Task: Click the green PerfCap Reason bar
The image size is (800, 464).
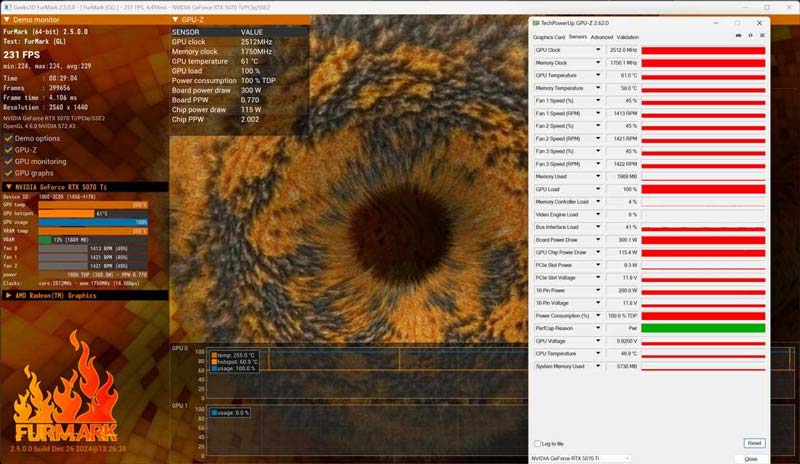Action: point(703,328)
